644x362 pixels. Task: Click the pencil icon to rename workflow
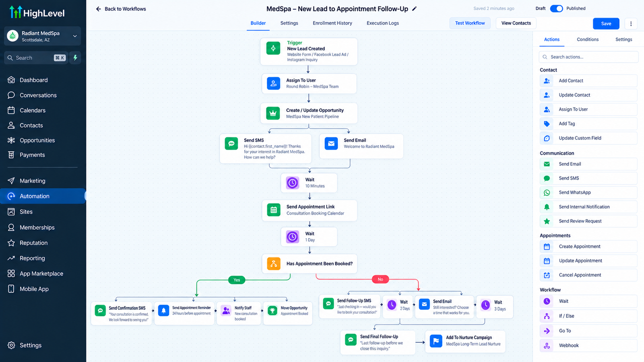click(x=415, y=8)
